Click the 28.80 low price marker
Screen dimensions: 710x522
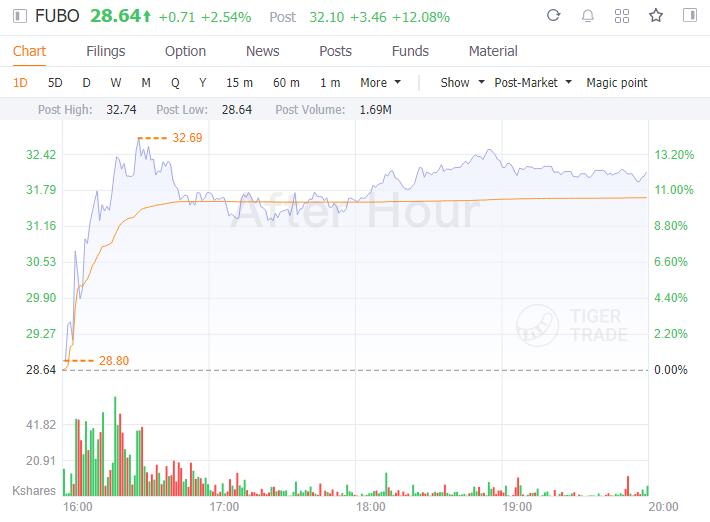[x=114, y=360]
